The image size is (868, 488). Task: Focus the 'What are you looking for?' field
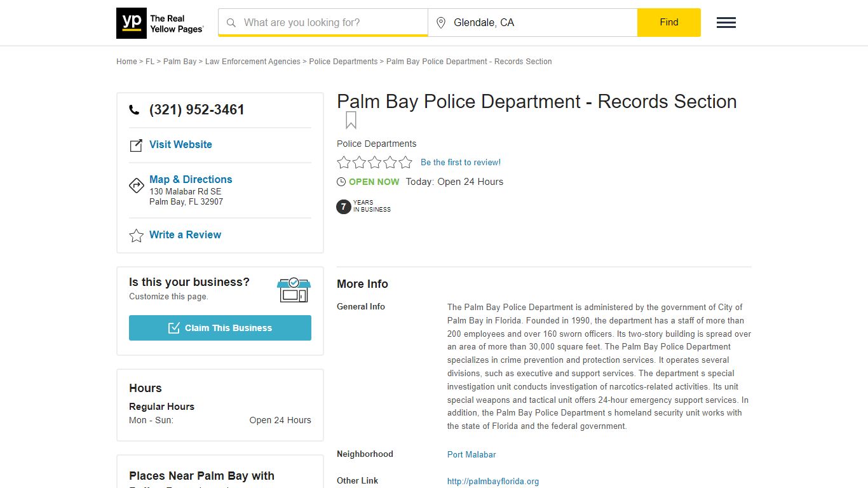(x=323, y=23)
